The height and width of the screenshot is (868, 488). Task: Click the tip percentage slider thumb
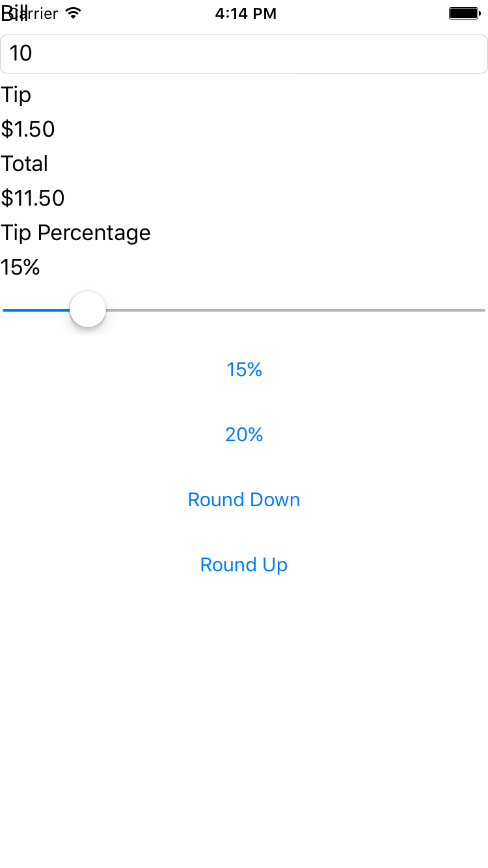click(x=88, y=309)
